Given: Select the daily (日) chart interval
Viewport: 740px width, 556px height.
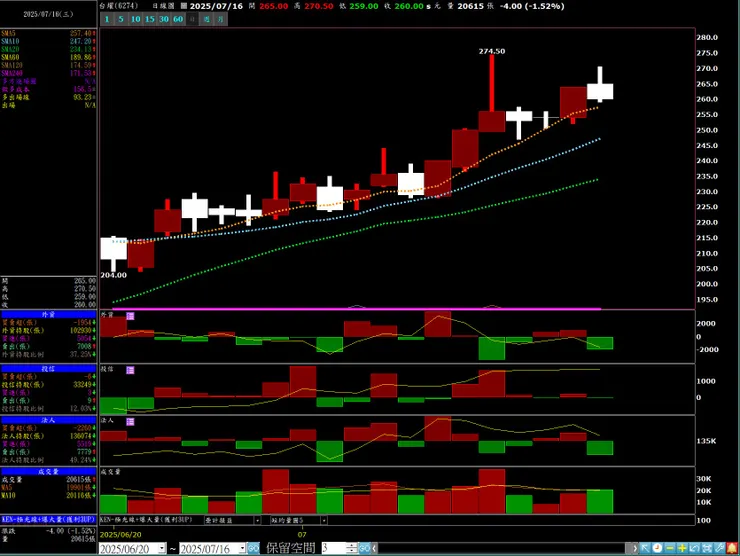Looking at the screenshot, I should [x=192, y=19].
